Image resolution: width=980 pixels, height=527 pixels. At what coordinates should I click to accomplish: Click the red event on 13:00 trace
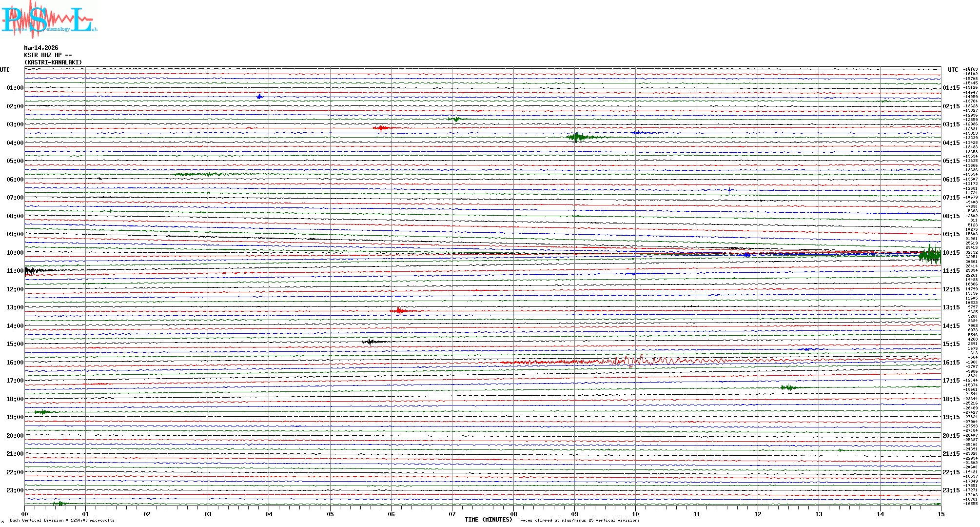[400, 311]
